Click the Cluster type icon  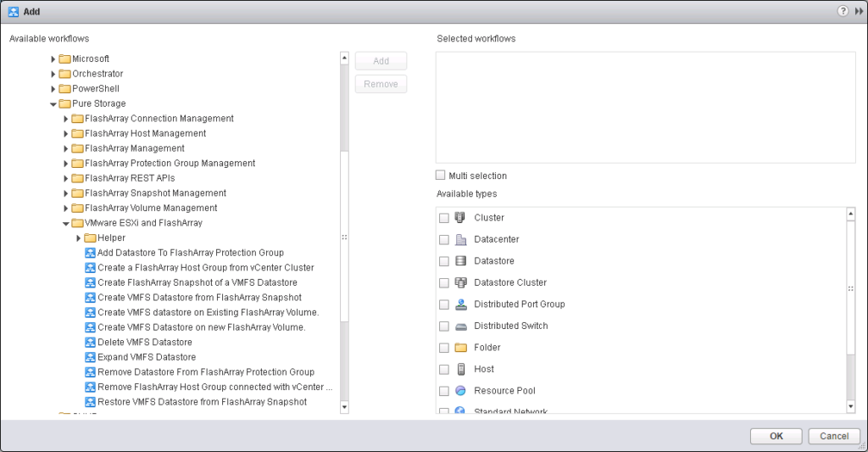click(x=460, y=217)
